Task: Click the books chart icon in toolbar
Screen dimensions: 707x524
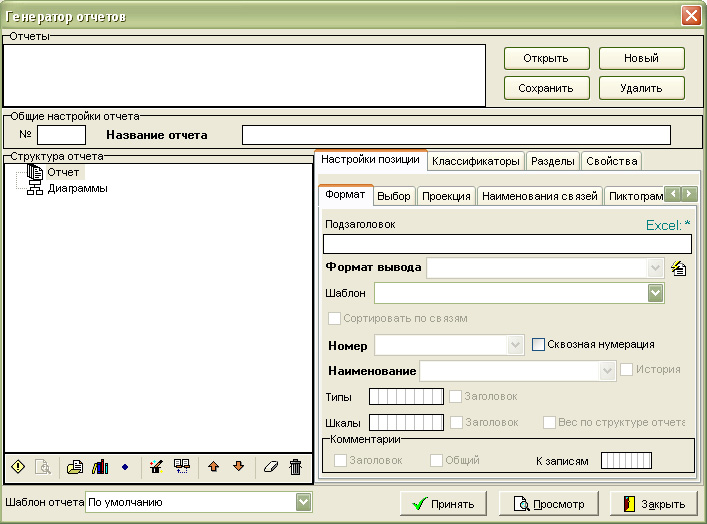Action: pyautogui.click(x=100, y=467)
